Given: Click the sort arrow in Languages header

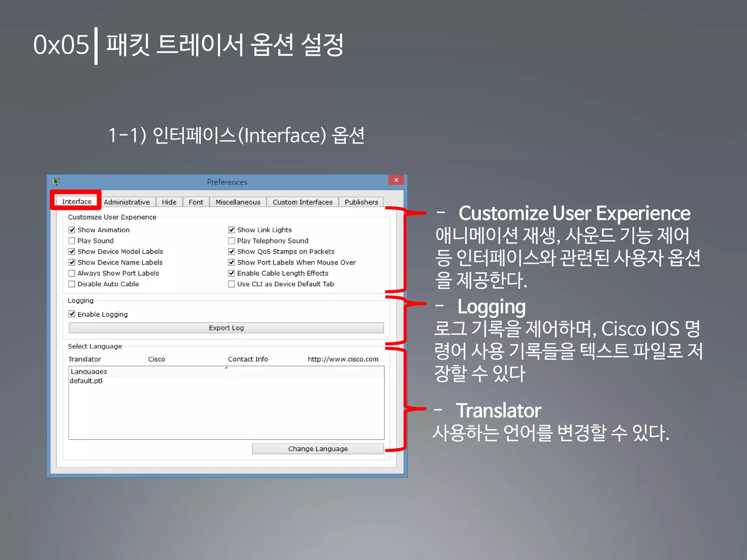Looking at the screenshot, I should [x=227, y=368].
